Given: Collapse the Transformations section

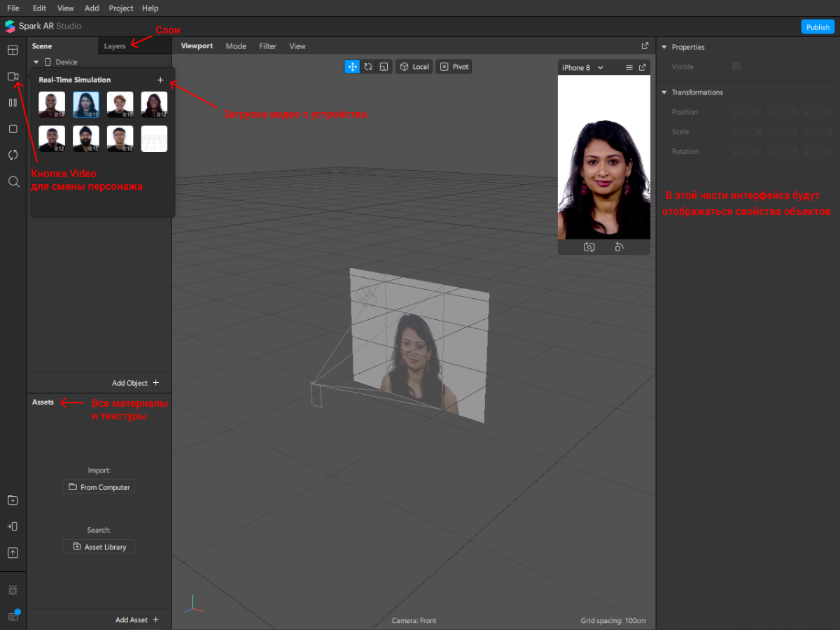Looking at the screenshot, I should tap(664, 92).
